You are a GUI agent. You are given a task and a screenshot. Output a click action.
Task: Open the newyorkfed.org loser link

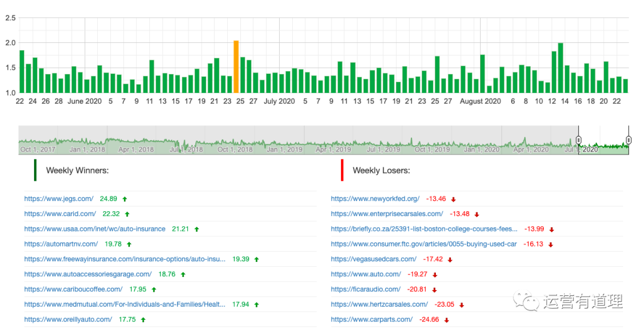pyautogui.click(x=375, y=199)
